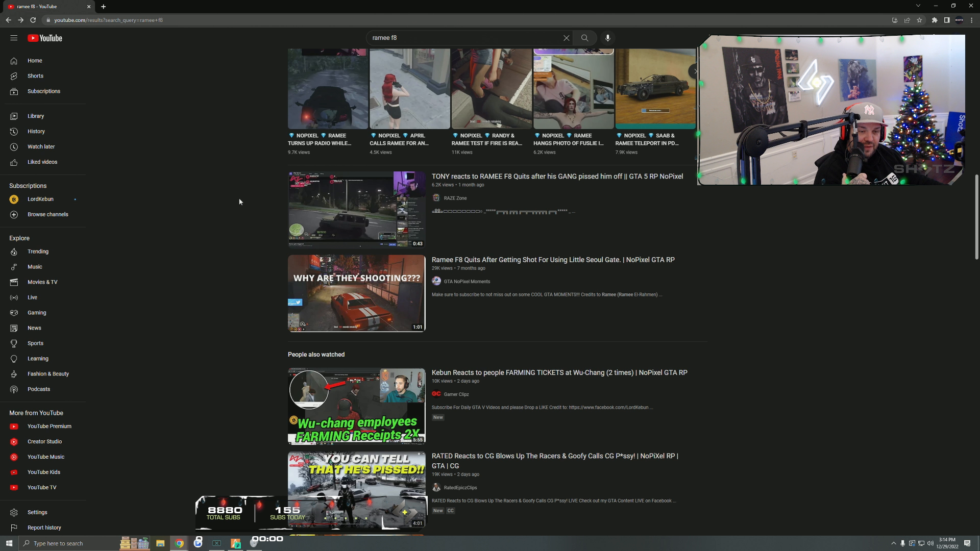Open the Gaming section
Screen dimensions: 980x551
pos(36,312)
